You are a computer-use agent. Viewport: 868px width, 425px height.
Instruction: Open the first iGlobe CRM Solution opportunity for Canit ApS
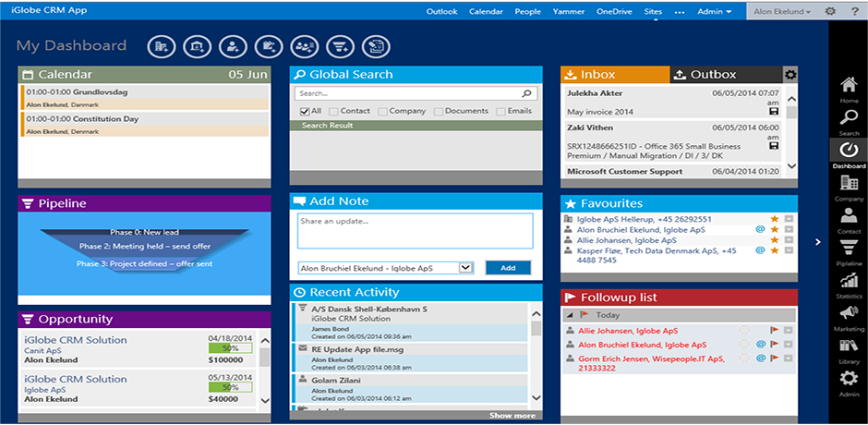pyautogui.click(x=76, y=340)
